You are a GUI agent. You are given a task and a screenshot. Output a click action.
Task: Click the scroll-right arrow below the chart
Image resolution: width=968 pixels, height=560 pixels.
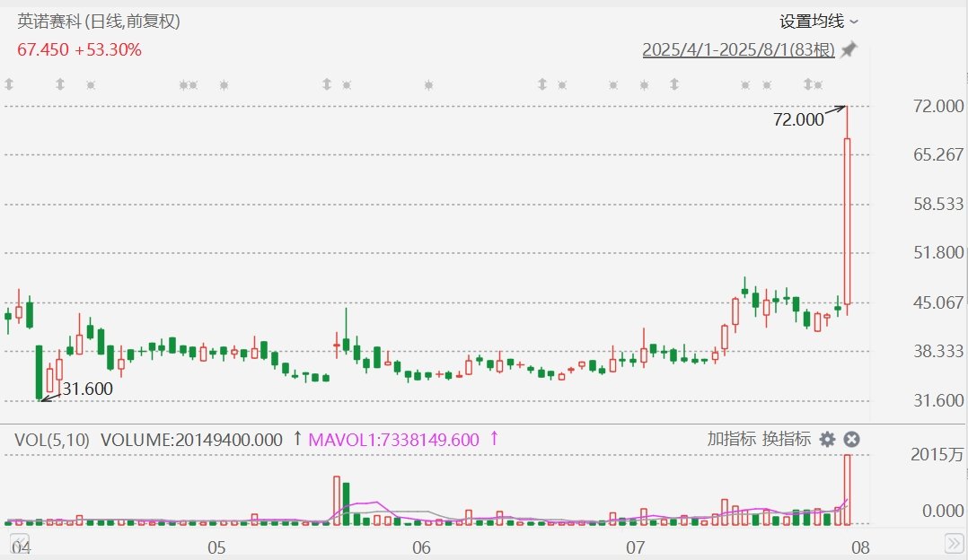[955, 543]
